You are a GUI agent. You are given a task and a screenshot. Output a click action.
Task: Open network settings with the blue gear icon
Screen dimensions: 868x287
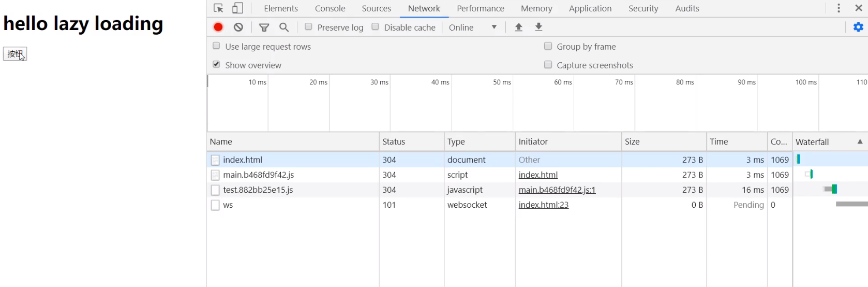[858, 27]
